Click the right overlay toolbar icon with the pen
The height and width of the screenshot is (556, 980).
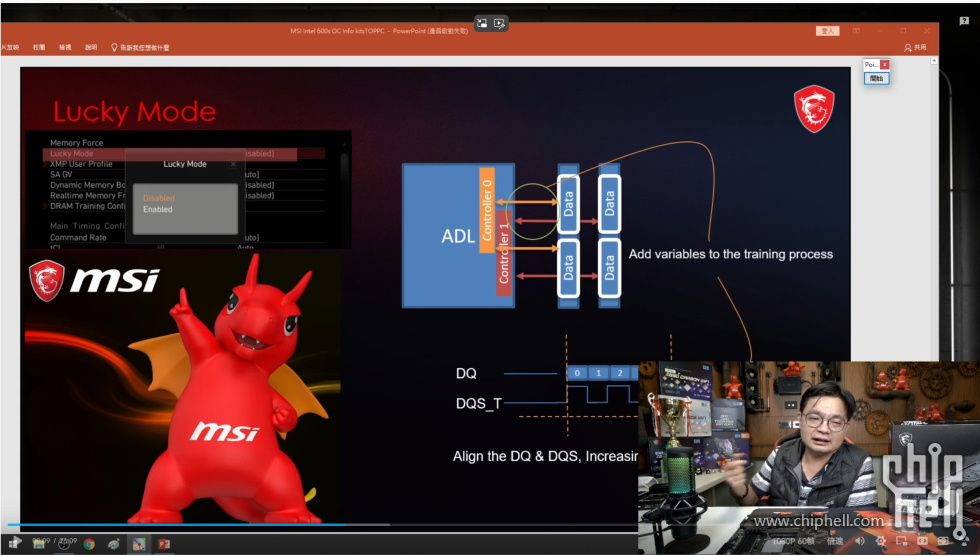499,24
